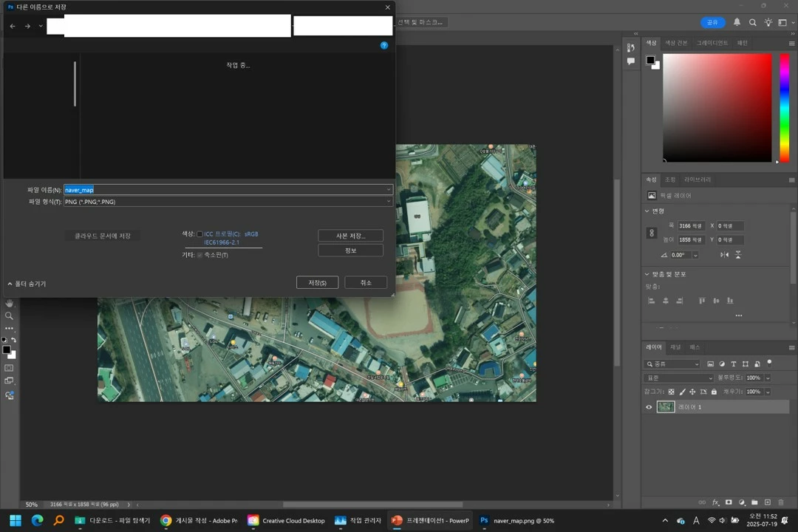Click the 취소 cancel button
Screen dimensions: 798x532
click(366, 283)
